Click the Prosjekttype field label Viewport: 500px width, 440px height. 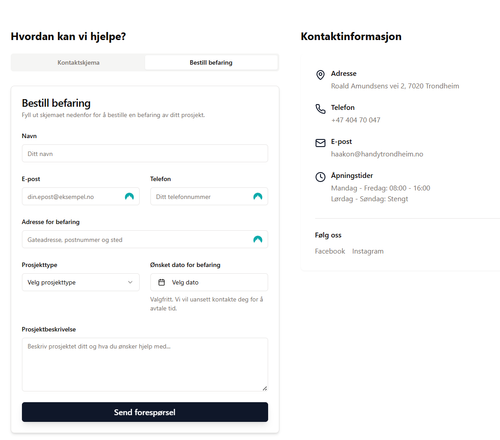tap(39, 265)
